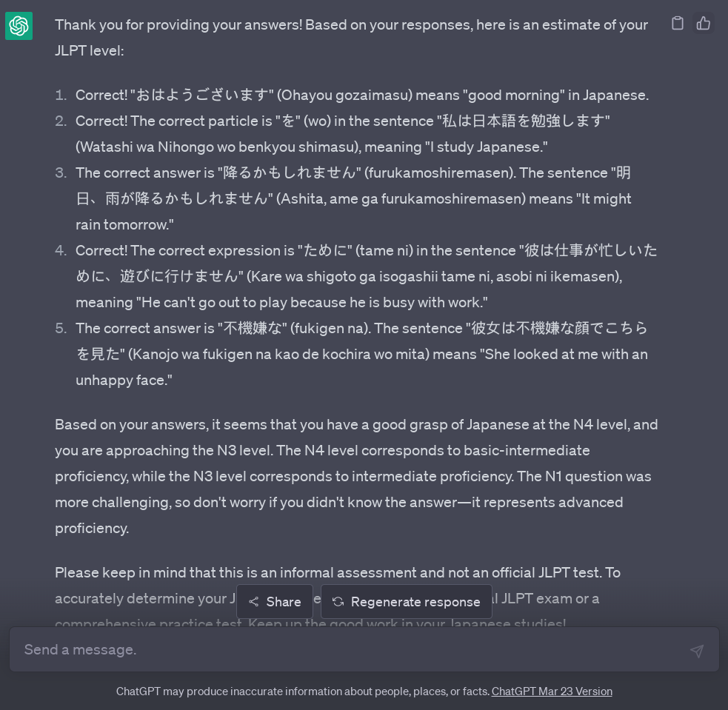This screenshot has height=710, width=728.
Task: Click list item 1 about "Ohayou gozaimasu"
Action: pyautogui.click(x=361, y=96)
